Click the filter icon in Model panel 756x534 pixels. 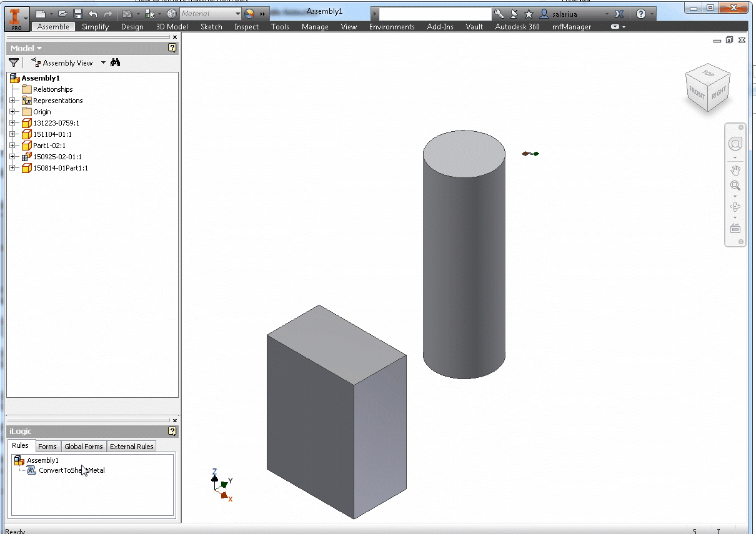click(14, 62)
